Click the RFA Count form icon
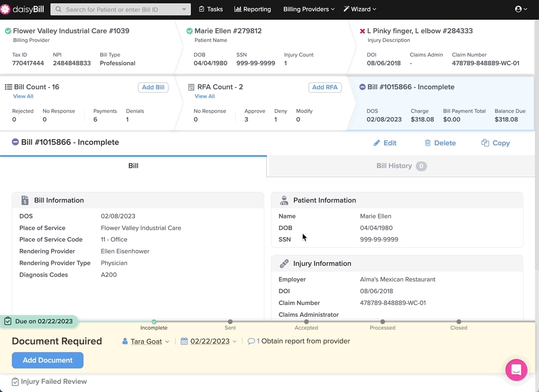Image resolution: width=539 pixels, height=392 pixels. (191, 87)
